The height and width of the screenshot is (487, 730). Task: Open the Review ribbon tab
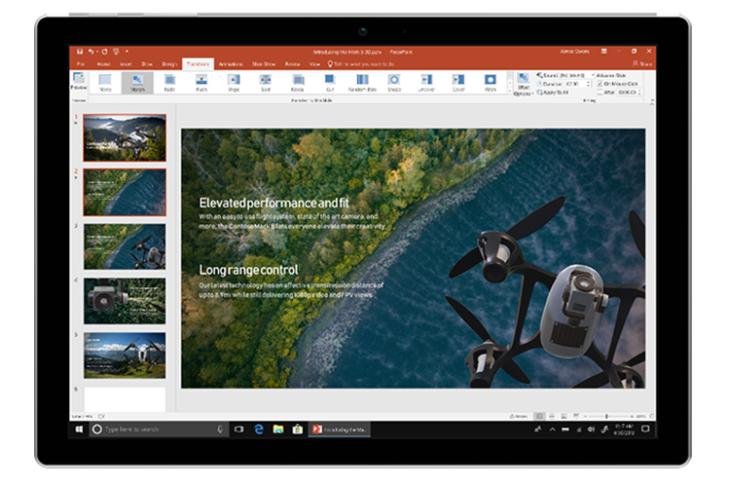(x=292, y=64)
